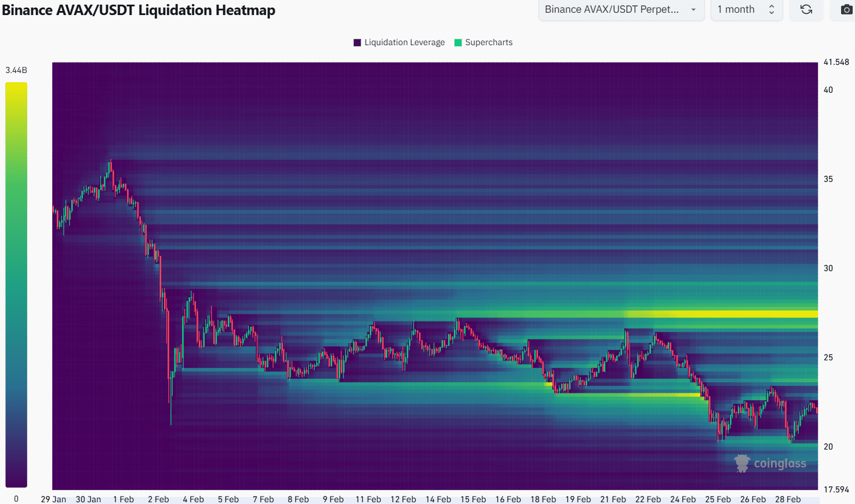Viewport: 855px width, 504px height.
Task: Click the 30 price axis label
Action: (828, 268)
